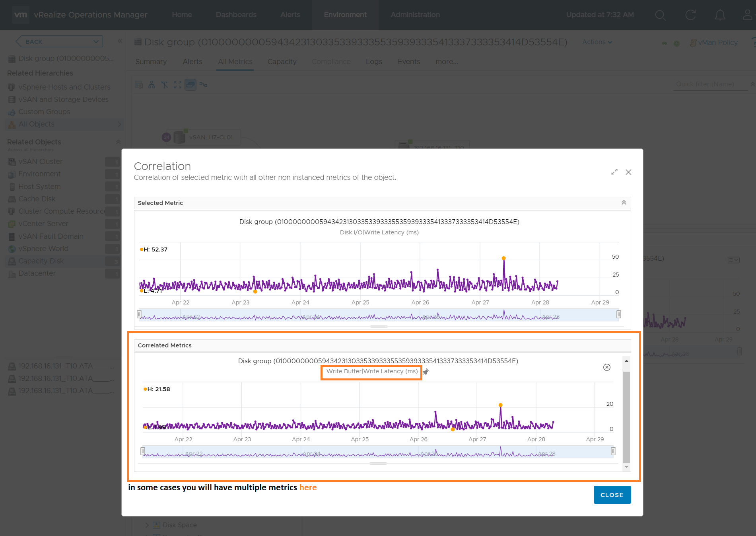Open the notifications bell
The height and width of the screenshot is (536, 756).
(x=720, y=15)
